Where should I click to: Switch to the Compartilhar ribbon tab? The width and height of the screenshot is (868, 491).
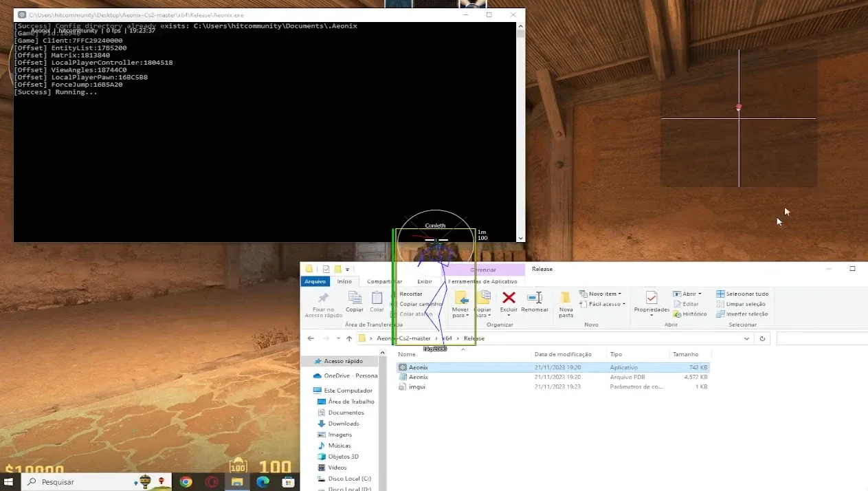click(x=384, y=281)
